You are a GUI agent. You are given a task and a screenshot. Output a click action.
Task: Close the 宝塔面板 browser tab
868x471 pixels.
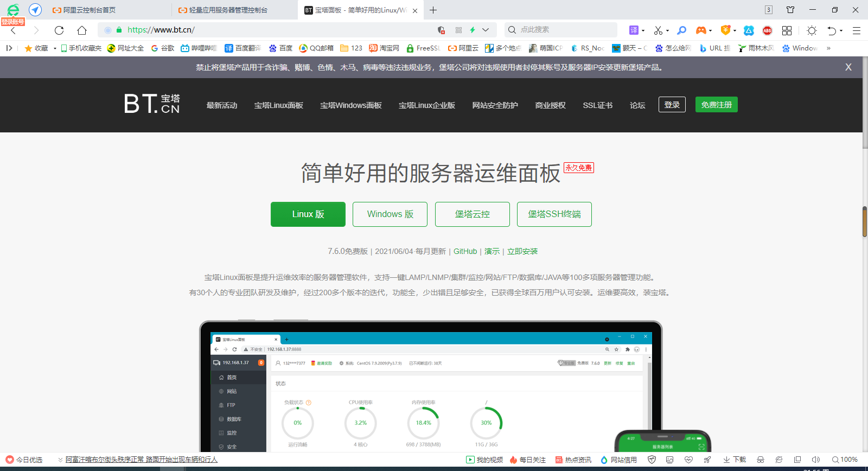click(x=415, y=10)
